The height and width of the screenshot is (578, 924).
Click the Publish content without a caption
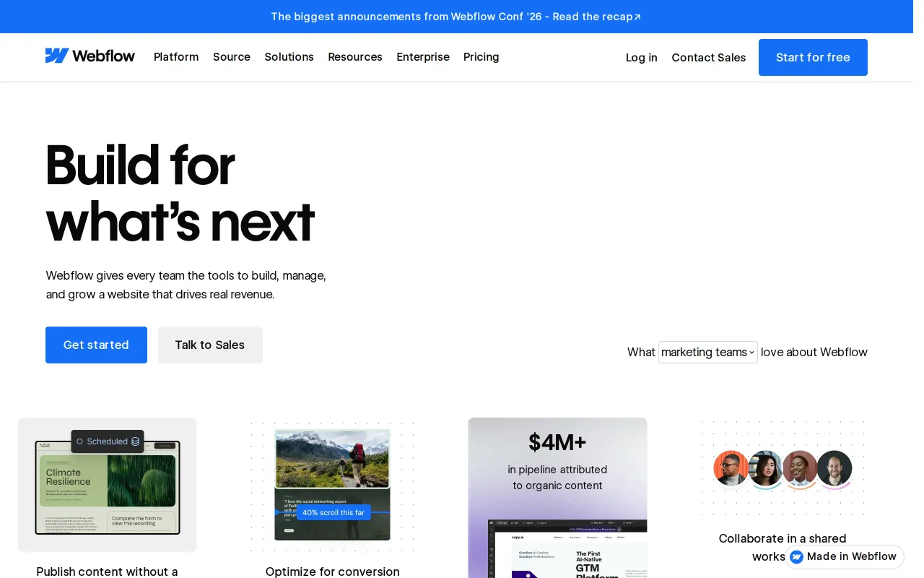click(x=107, y=571)
